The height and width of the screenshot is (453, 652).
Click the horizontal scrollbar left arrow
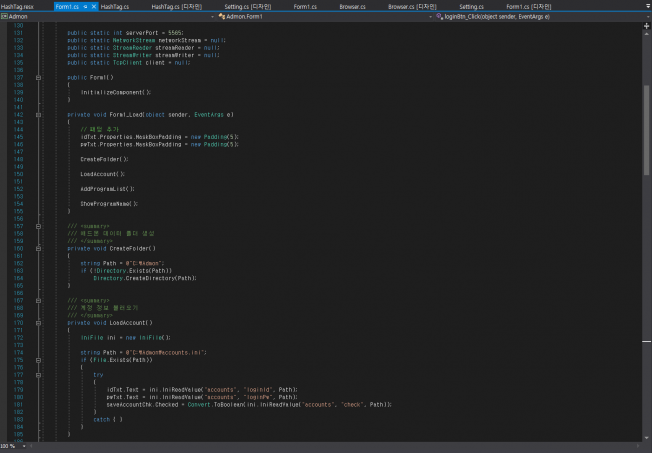(32, 446)
